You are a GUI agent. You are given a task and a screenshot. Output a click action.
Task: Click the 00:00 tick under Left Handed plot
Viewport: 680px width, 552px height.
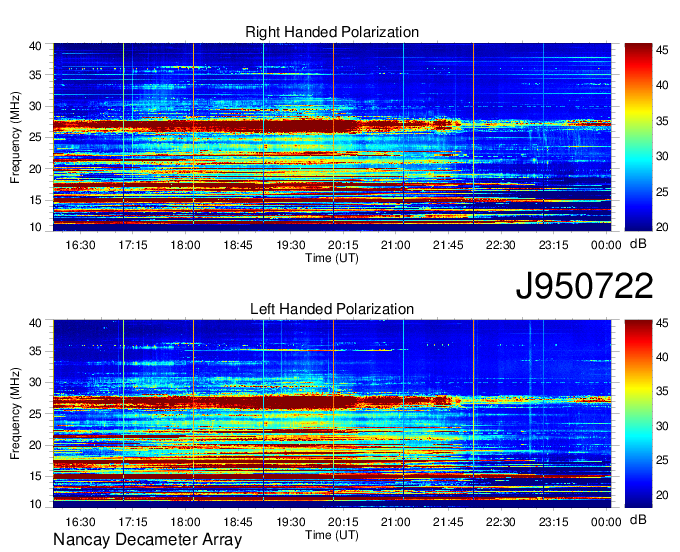606,522
